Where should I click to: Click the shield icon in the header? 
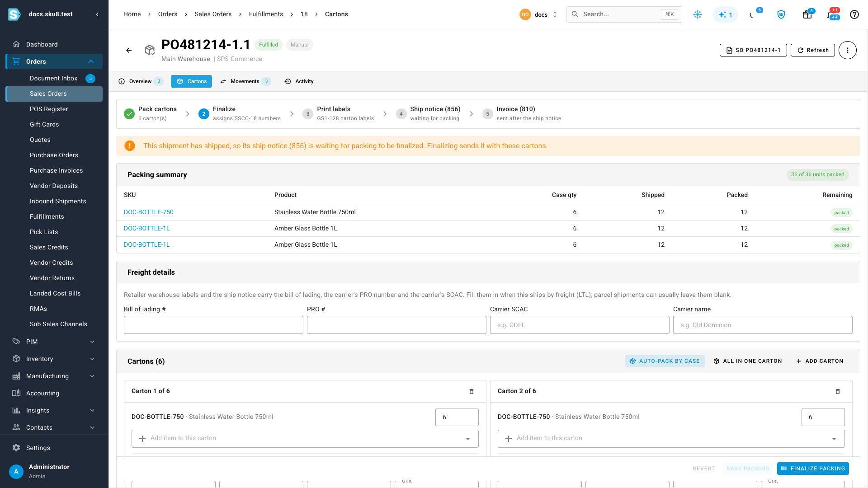781,14
